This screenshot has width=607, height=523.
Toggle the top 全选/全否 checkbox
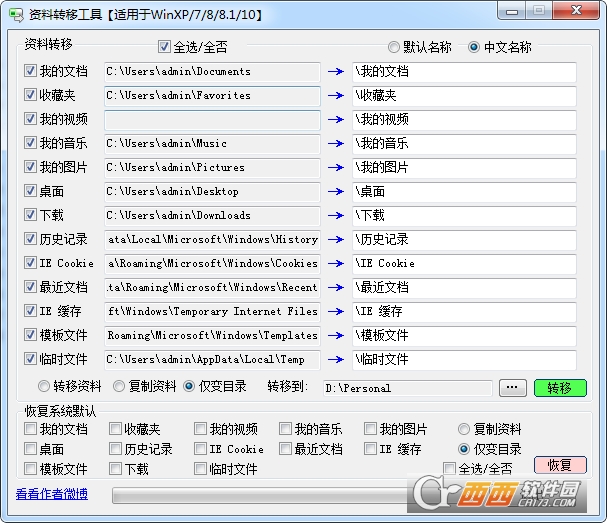[165, 47]
